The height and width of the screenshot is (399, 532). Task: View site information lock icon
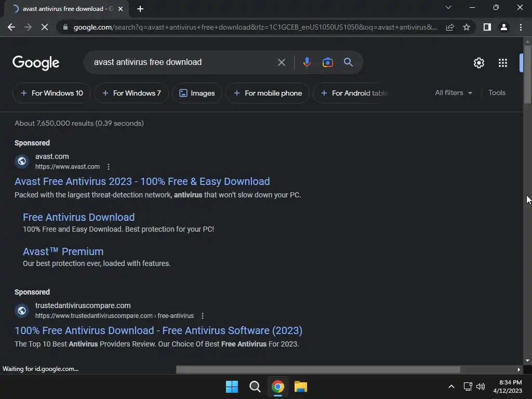[65, 27]
